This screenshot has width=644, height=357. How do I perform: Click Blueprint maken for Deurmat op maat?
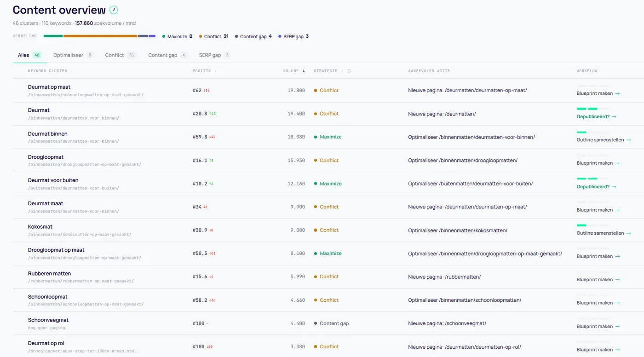[598, 93]
